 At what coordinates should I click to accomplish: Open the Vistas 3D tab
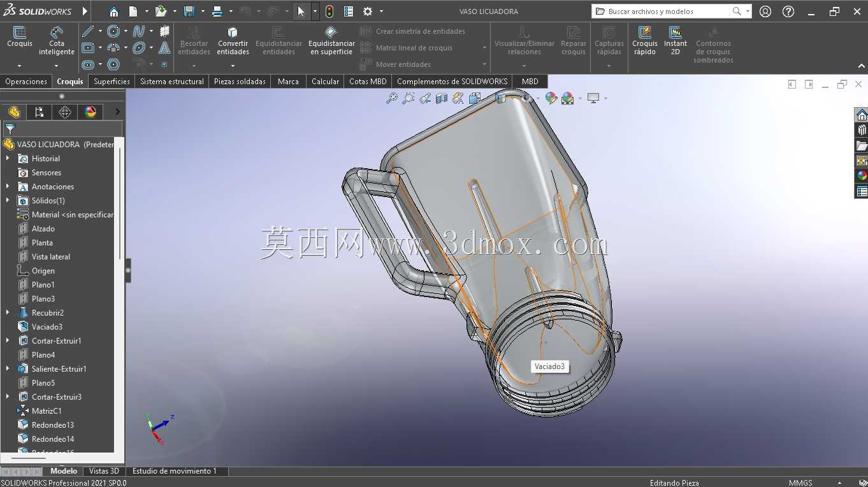104,471
